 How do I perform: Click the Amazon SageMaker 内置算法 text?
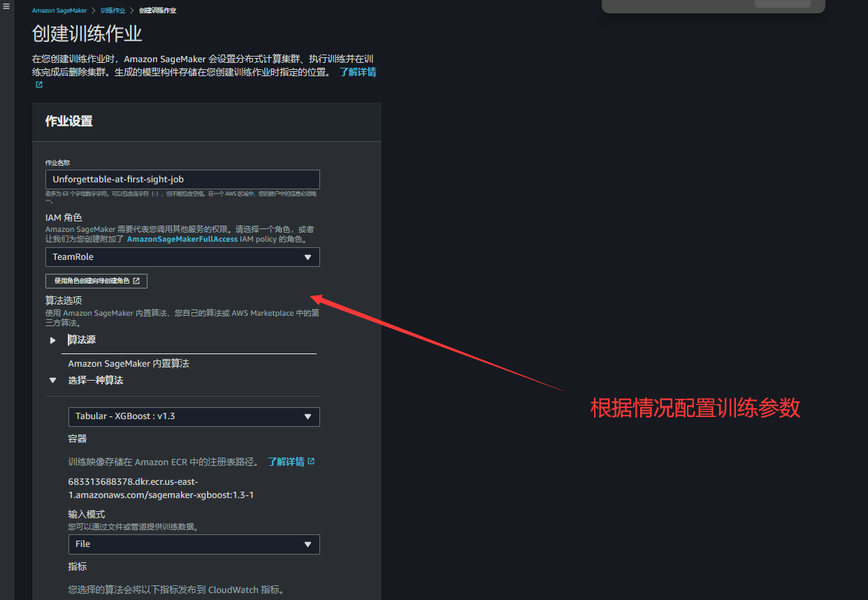129,363
